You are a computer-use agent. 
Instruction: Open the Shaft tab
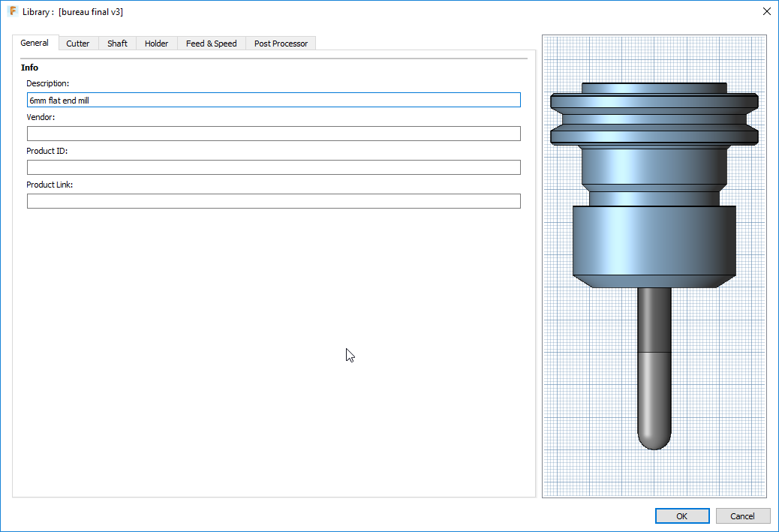(117, 44)
